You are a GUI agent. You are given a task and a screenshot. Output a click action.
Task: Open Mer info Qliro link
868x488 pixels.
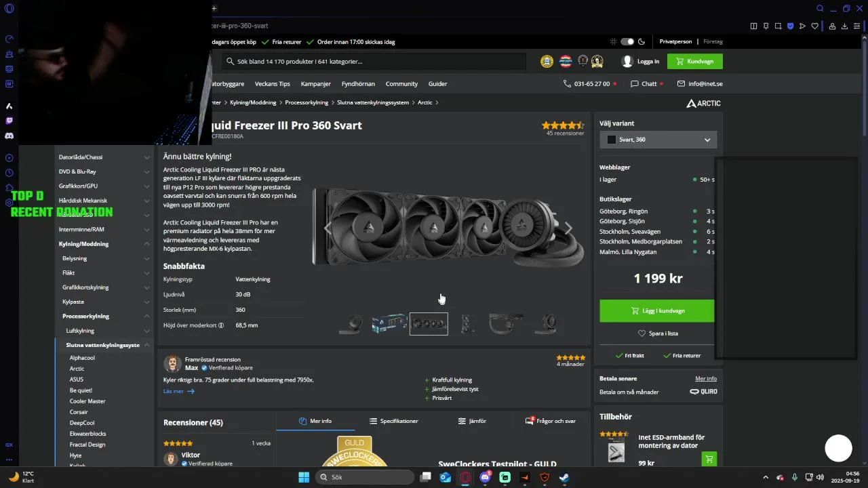pyautogui.click(x=706, y=378)
